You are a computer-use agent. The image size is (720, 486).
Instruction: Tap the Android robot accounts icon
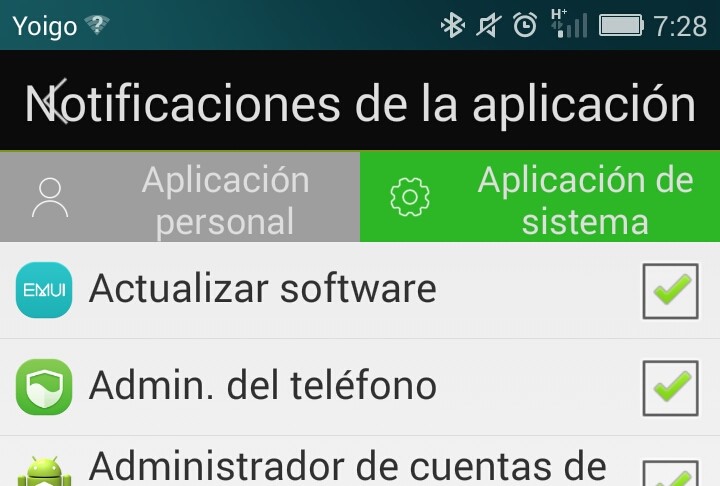44,471
